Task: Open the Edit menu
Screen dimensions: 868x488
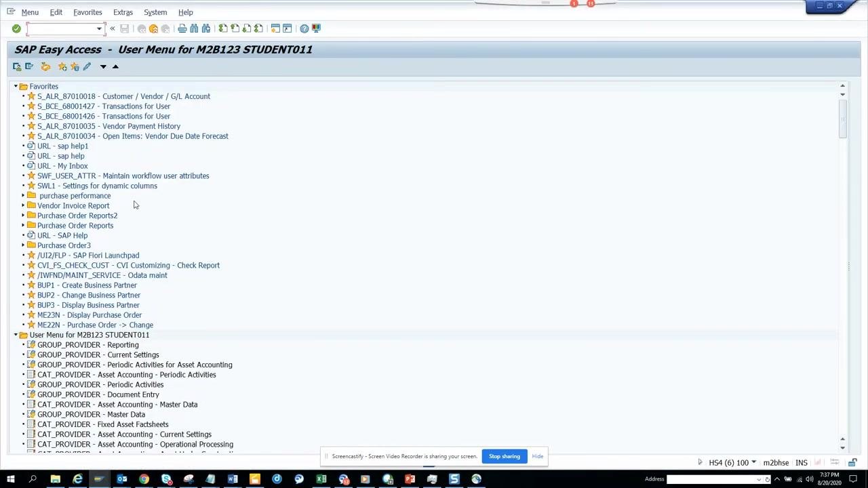Action: point(56,12)
